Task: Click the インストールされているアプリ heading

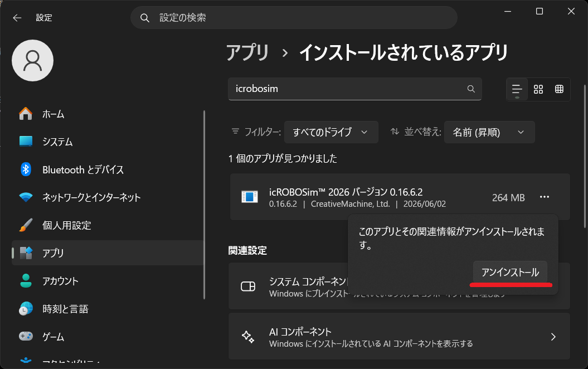Action: pyautogui.click(x=403, y=52)
